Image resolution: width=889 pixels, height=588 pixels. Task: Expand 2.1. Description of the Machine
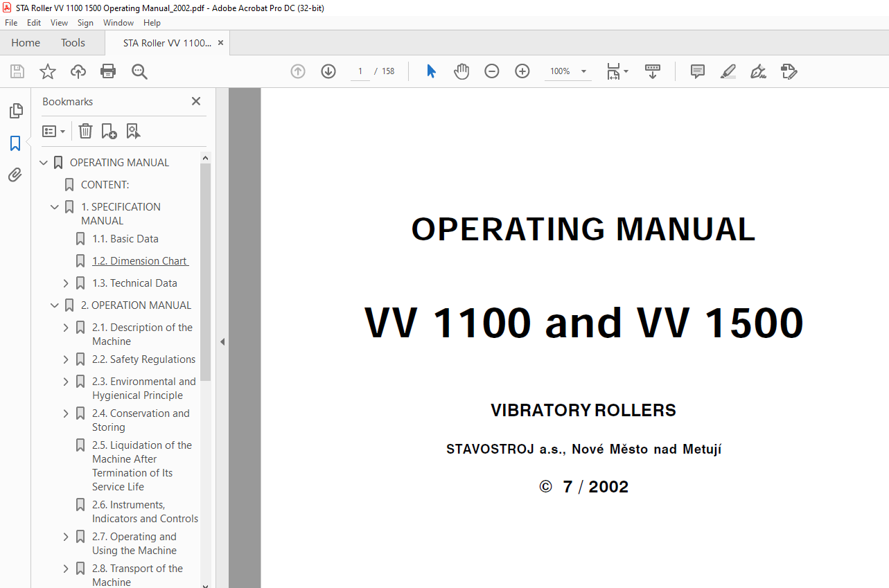66,328
